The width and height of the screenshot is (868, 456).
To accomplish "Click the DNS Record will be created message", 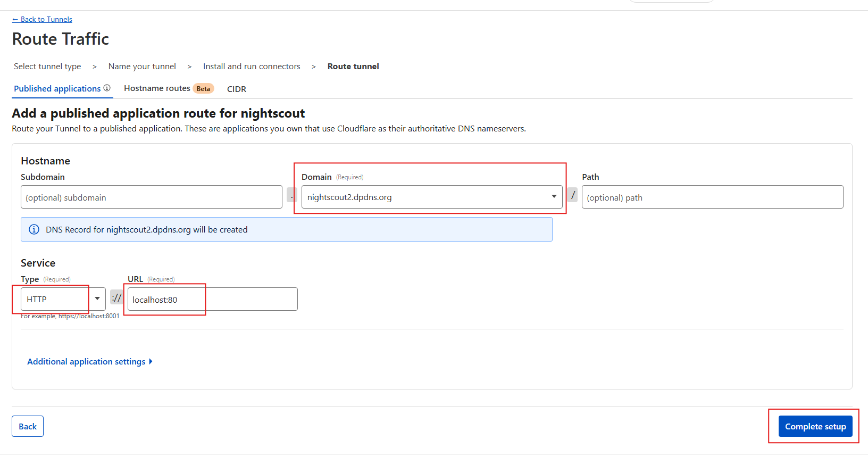I will coord(147,230).
